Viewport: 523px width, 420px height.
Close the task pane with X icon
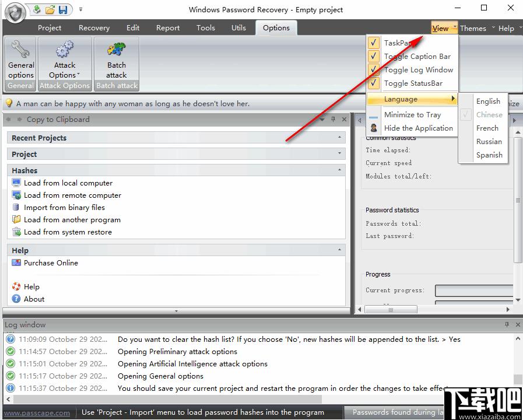pos(344,119)
